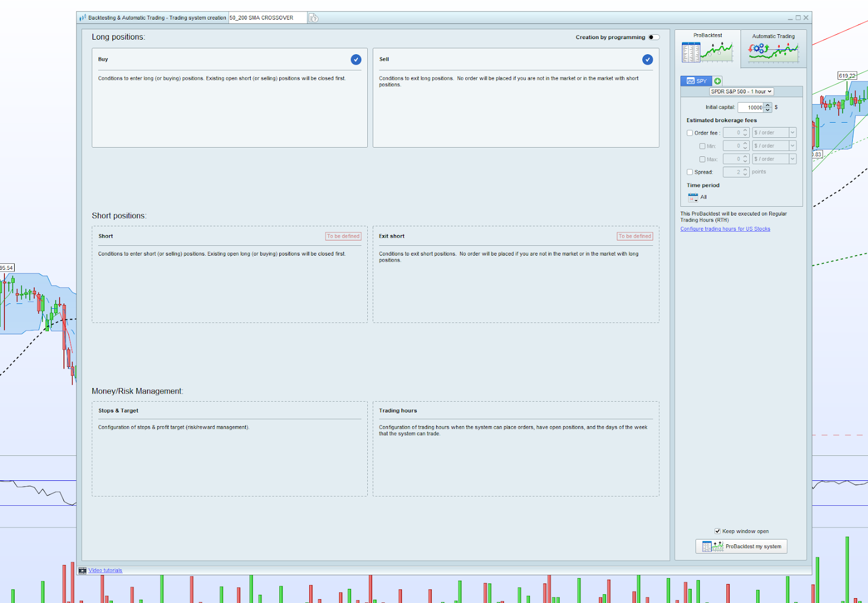Screen dimensions: 868x603
Task: Open the Time period calendar icon
Action: pyautogui.click(x=693, y=197)
